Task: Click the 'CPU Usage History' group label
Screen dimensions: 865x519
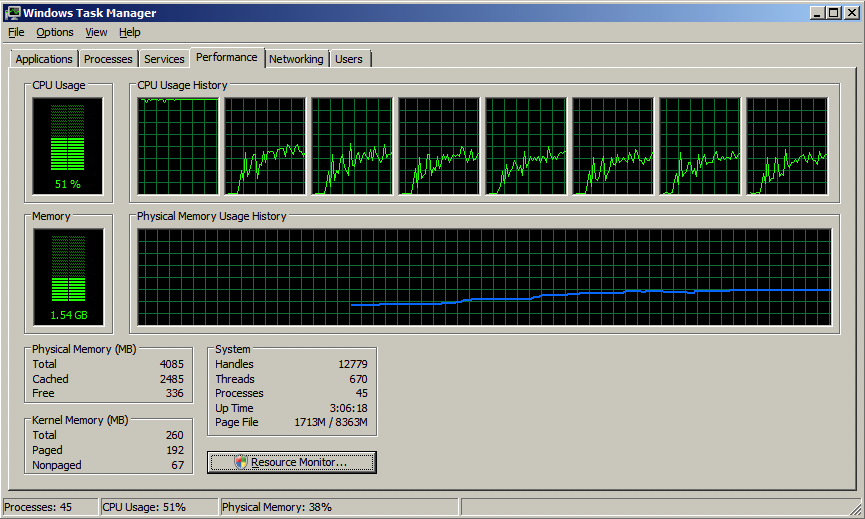Action: point(182,85)
